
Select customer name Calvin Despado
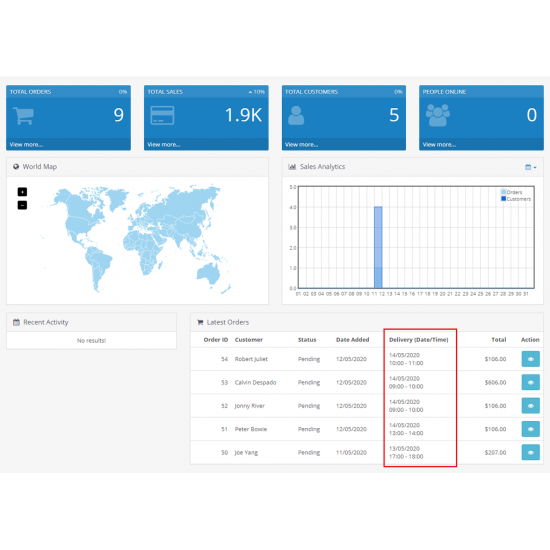click(255, 382)
